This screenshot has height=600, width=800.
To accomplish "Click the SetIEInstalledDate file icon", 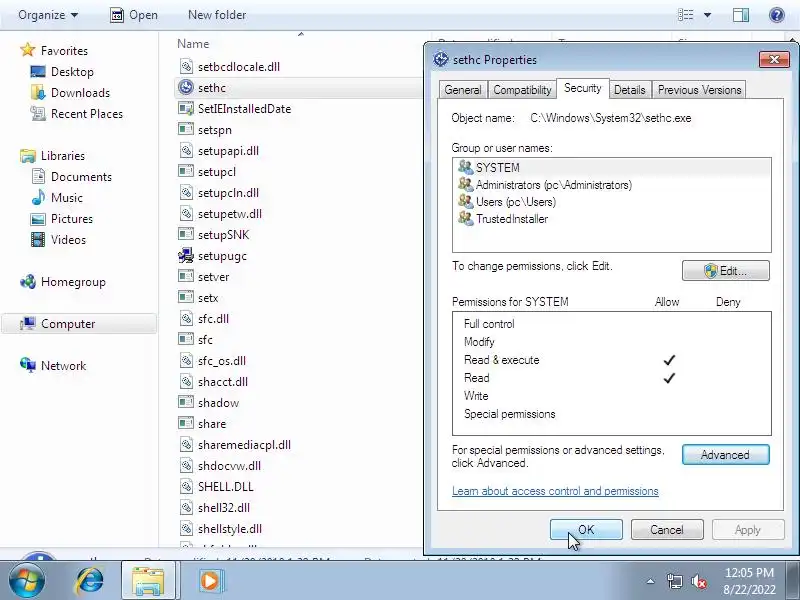I will click(186, 108).
